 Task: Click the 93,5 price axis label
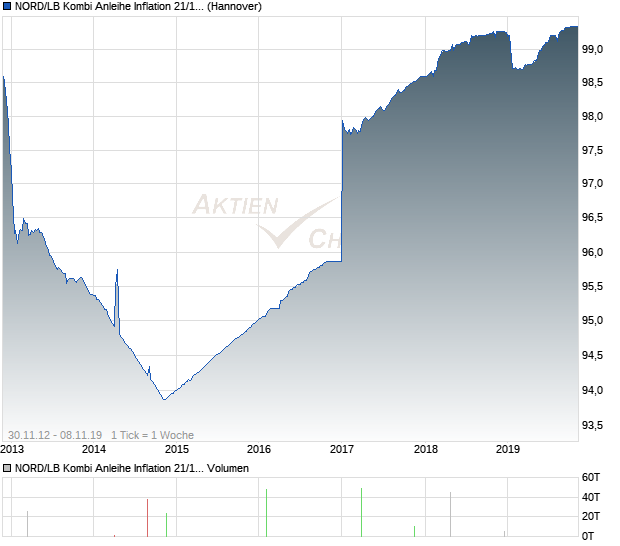(x=592, y=425)
